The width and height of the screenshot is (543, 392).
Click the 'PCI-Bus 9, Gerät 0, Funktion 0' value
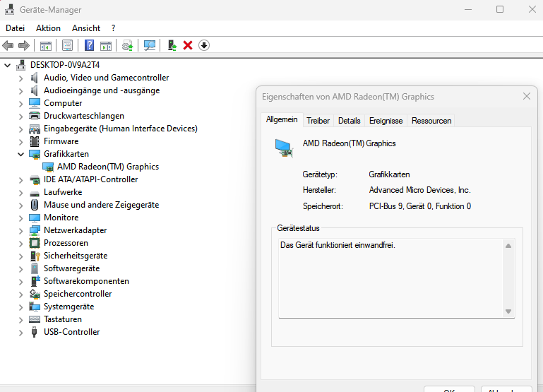[420, 206]
